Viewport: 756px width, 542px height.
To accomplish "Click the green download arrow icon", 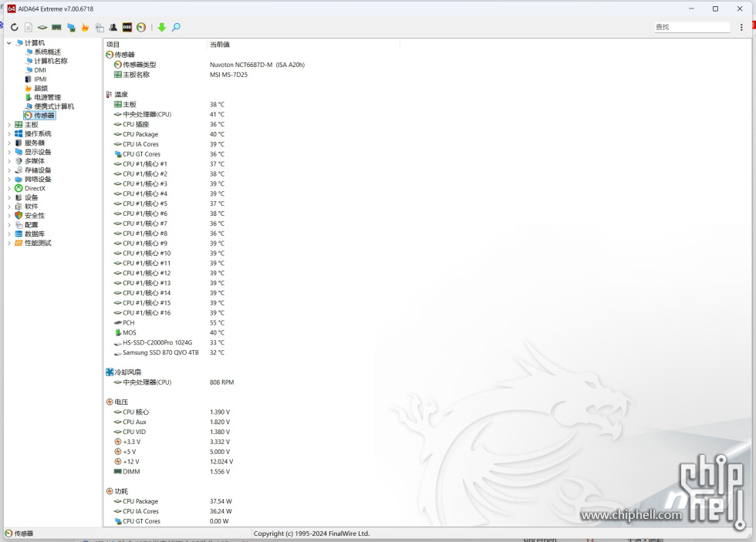I will point(162,28).
